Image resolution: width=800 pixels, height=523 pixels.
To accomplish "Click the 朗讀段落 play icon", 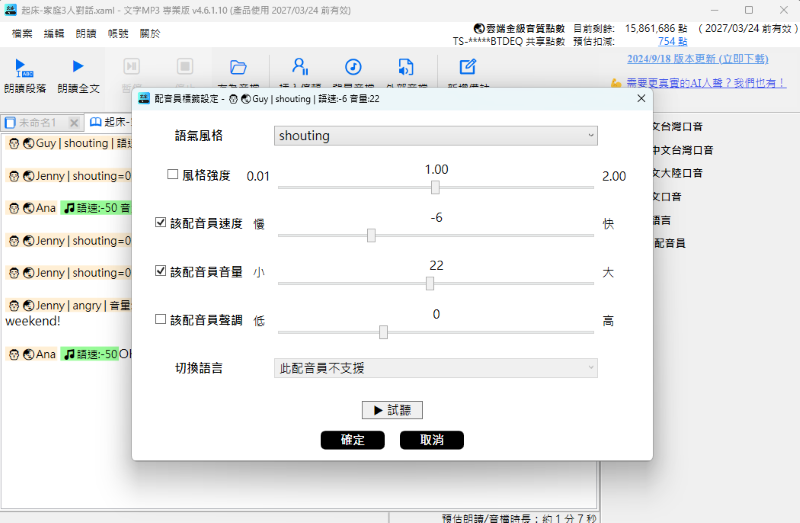I will (x=21, y=67).
